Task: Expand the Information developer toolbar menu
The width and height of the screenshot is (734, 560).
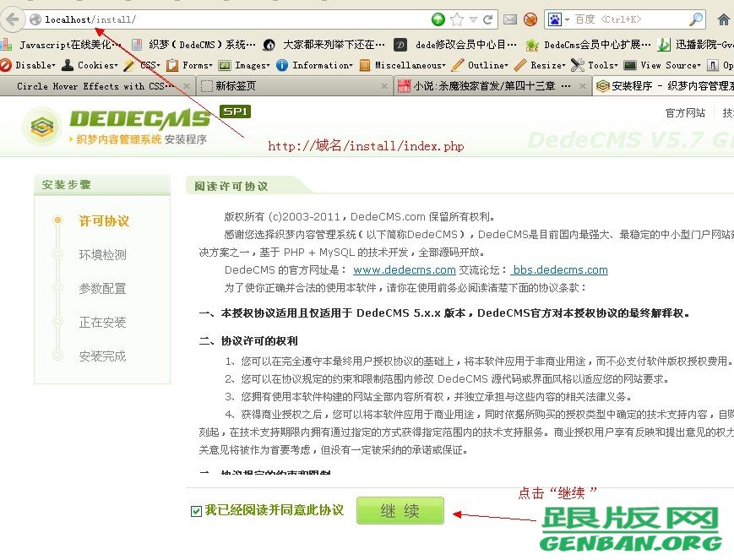Action: pos(314,65)
